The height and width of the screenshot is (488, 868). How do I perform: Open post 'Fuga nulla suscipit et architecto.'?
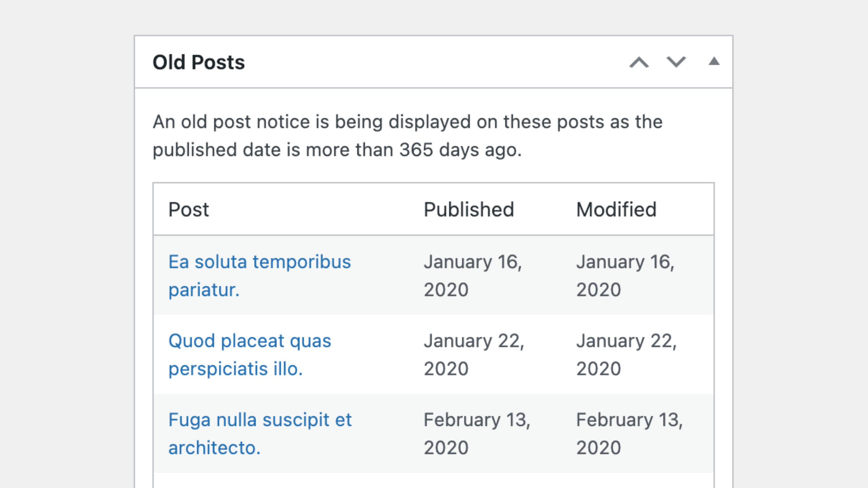click(260, 434)
